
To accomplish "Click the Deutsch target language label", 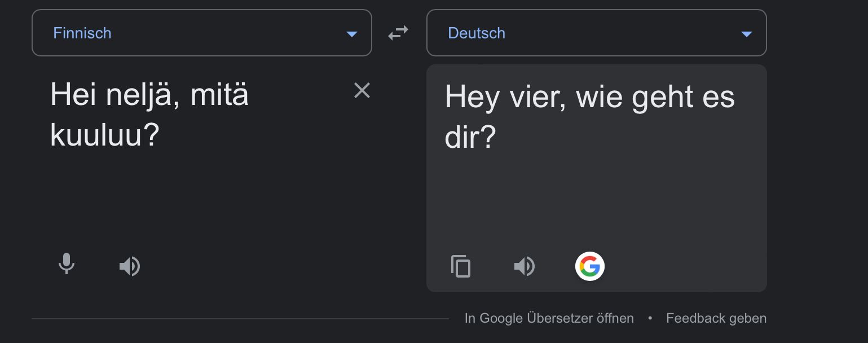I will coord(477,33).
